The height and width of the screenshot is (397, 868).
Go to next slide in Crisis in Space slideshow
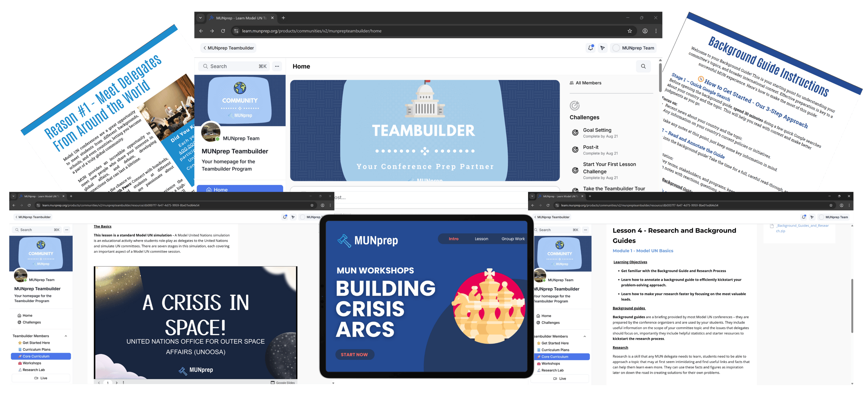(x=116, y=383)
